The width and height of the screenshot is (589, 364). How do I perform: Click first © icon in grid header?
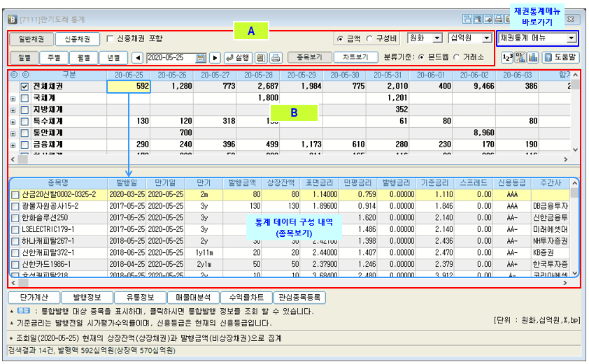click(13, 75)
